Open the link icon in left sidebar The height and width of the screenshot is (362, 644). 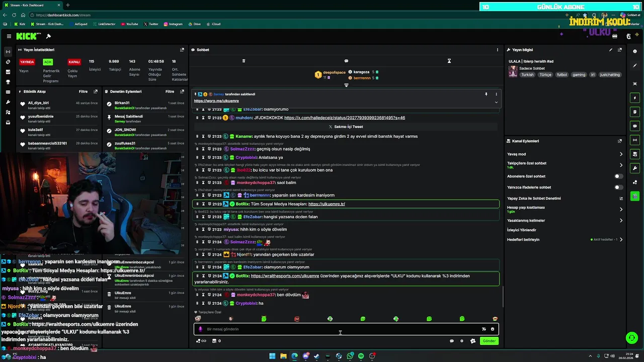[8, 62]
